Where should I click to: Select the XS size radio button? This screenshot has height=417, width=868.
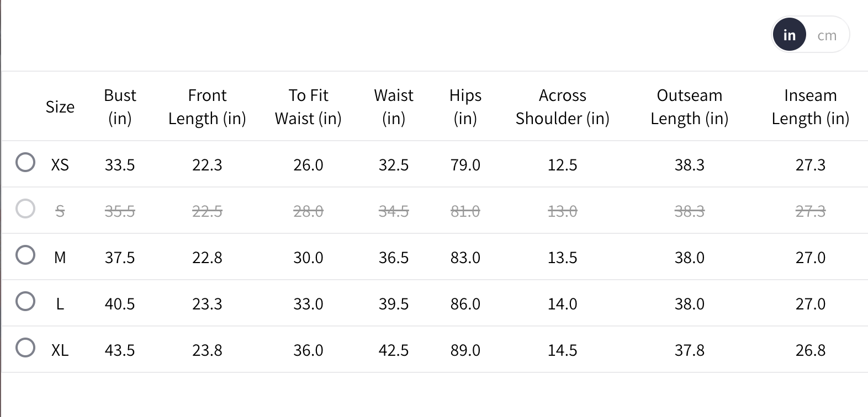(x=25, y=163)
